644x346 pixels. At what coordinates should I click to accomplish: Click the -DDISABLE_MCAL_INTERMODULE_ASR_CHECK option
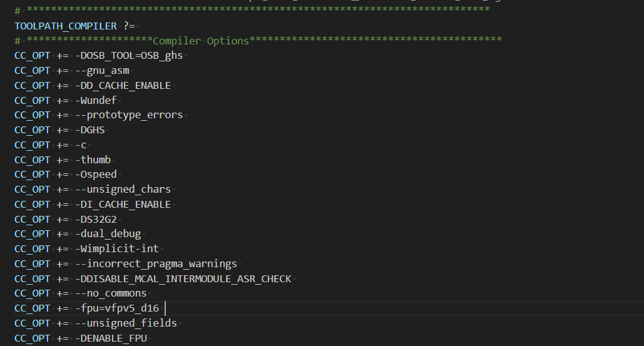[183, 278]
